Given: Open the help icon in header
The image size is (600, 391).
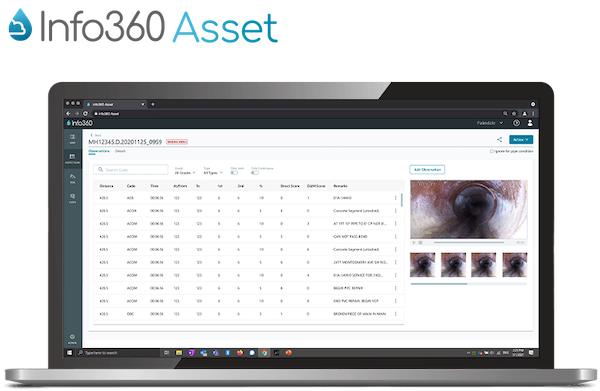Looking at the screenshot, I should pos(516,123).
